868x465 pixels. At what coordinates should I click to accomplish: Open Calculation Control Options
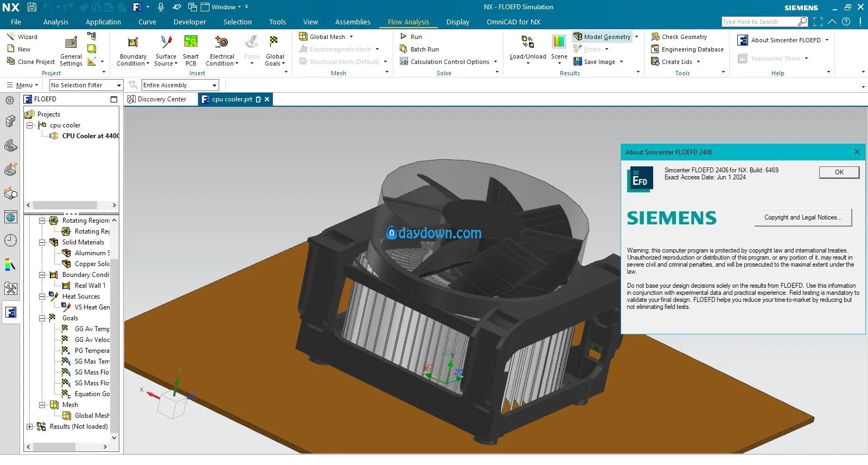coord(445,62)
